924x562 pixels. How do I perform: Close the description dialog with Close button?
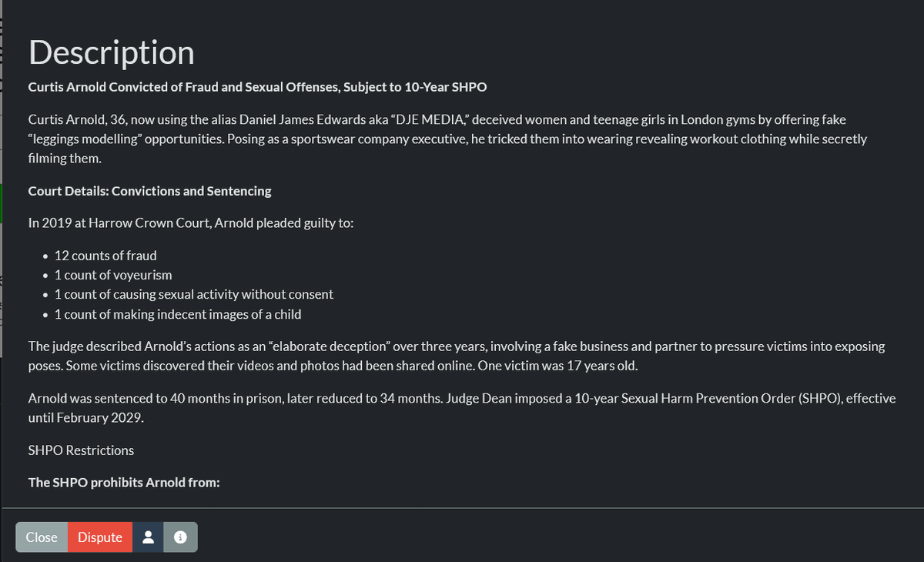(42, 537)
